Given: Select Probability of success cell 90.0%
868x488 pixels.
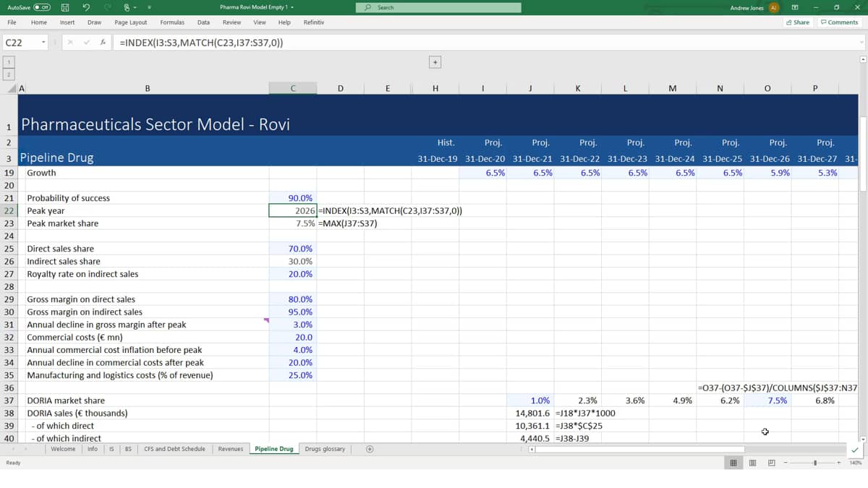Looking at the screenshot, I should (293, 198).
